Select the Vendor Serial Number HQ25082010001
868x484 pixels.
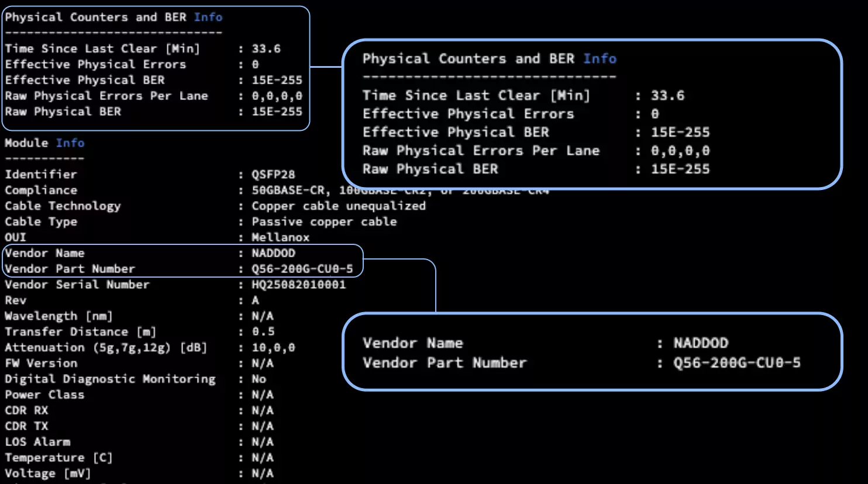pyautogui.click(x=298, y=285)
